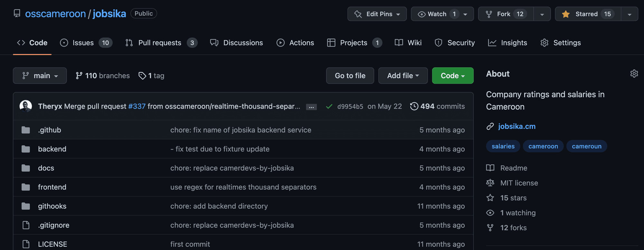Select the cameroun topic tag
Viewport: 644px width, 250px height.
(587, 146)
